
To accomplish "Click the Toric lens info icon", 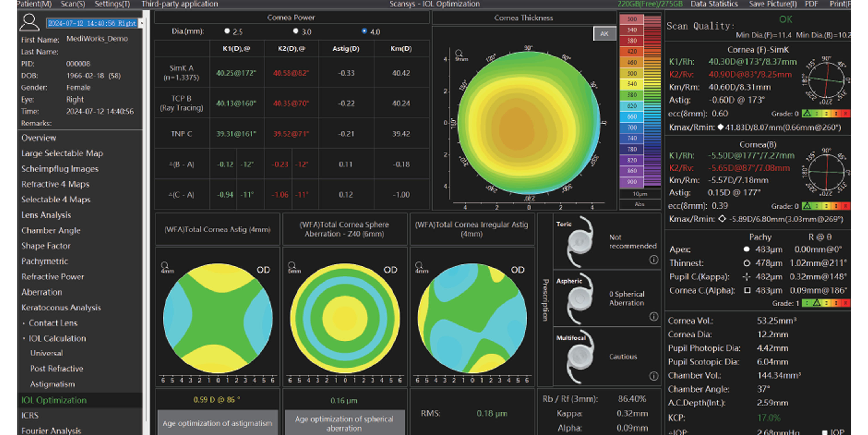I will tap(653, 260).
